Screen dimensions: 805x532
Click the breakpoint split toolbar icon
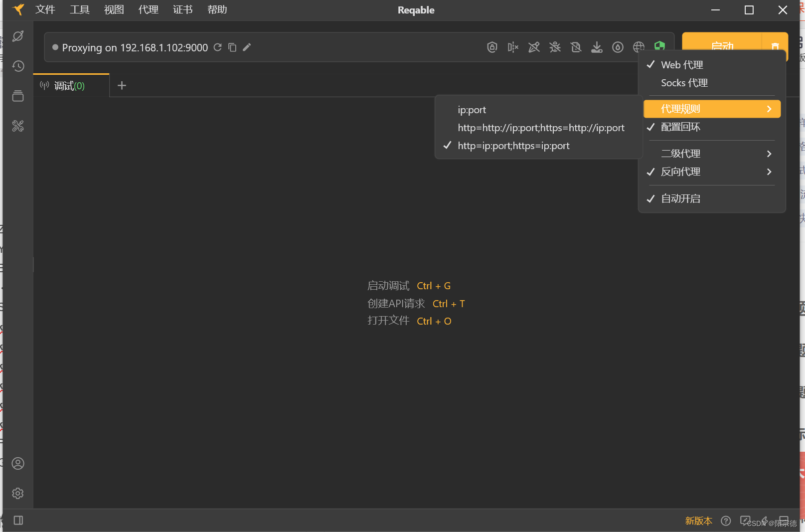click(513, 47)
